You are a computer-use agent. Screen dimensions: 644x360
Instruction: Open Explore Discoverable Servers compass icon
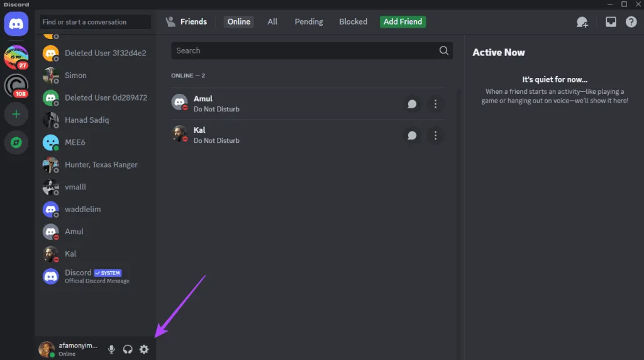16,143
